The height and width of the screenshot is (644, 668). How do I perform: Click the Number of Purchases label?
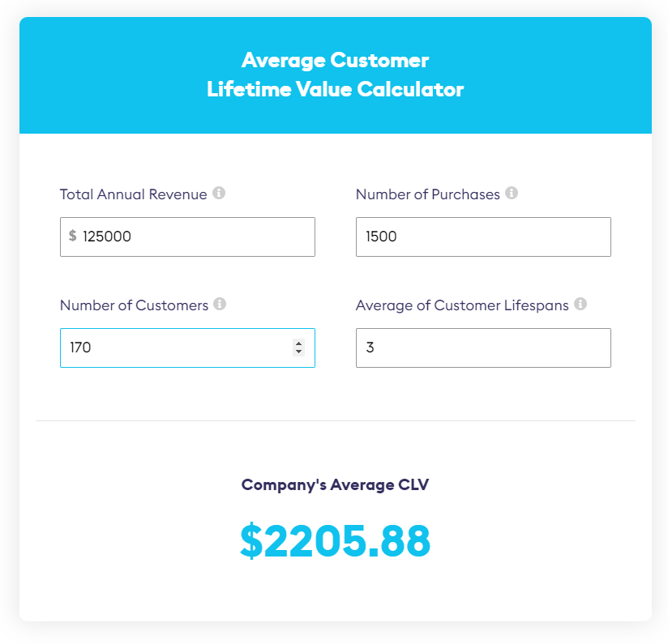[x=427, y=194]
